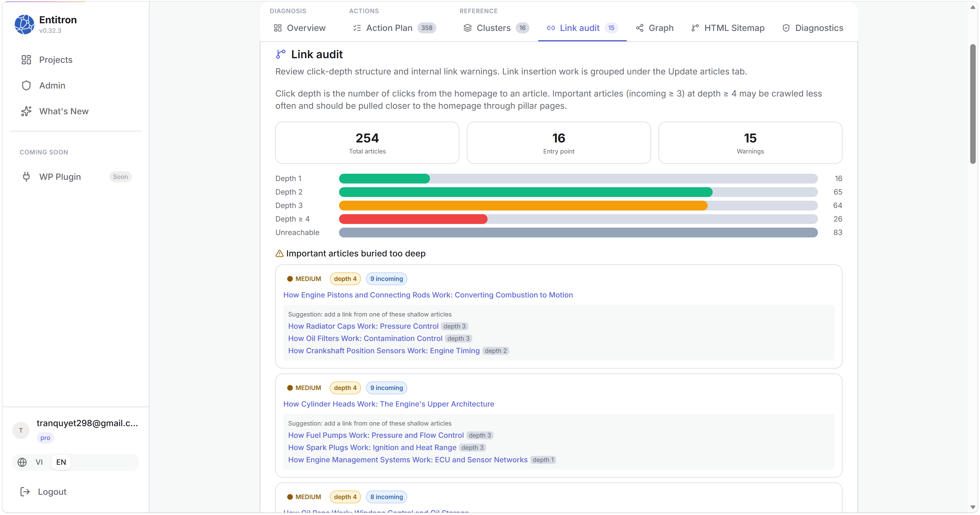
Task: Show the Diagnostics tab
Action: pos(812,28)
